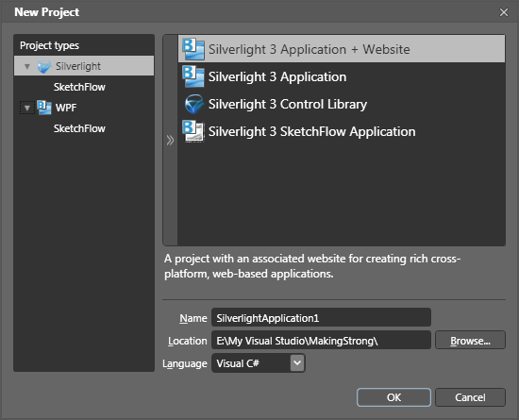Click the Language label

[185, 363]
